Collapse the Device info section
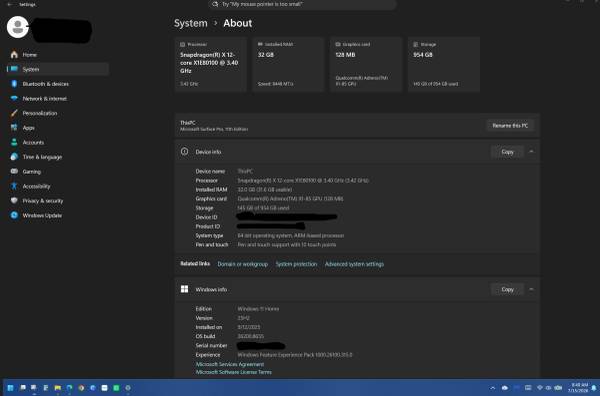This screenshot has width=600, height=396. [x=531, y=152]
